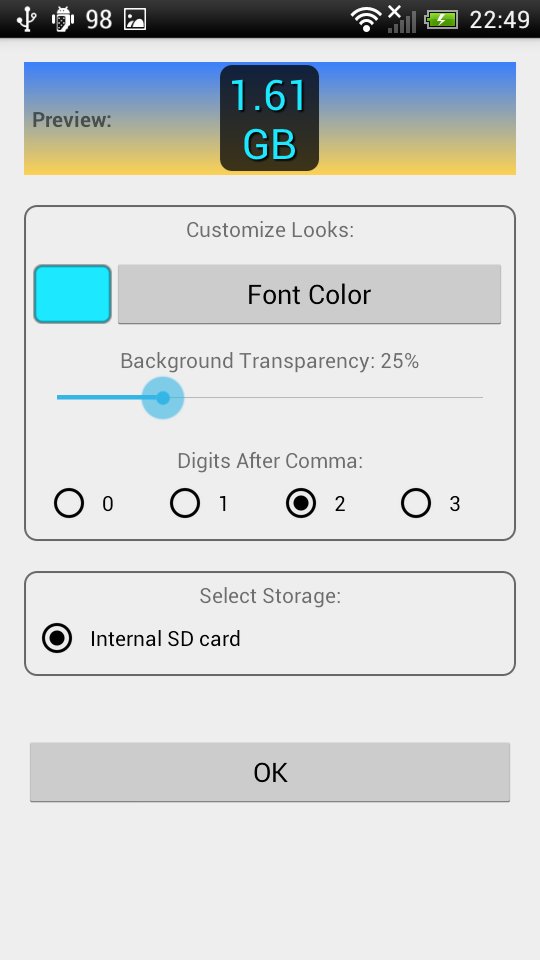The height and width of the screenshot is (960, 540).
Task: Tap the Preview gradient background area
Action: click(416, 118)
